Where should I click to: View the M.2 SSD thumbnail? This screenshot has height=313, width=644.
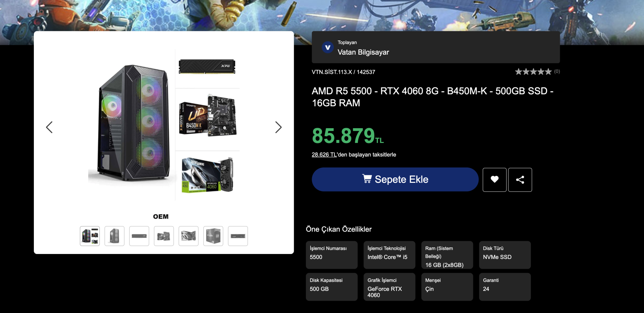(238, 236)
